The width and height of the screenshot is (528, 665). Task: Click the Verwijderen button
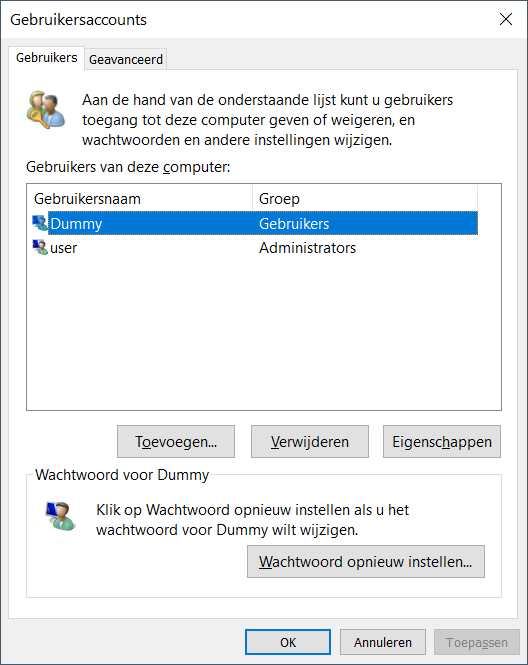(x=310, y=441)
